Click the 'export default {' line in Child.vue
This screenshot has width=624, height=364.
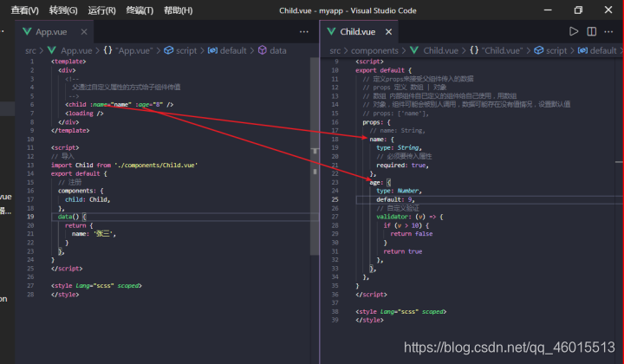[384, 70]
